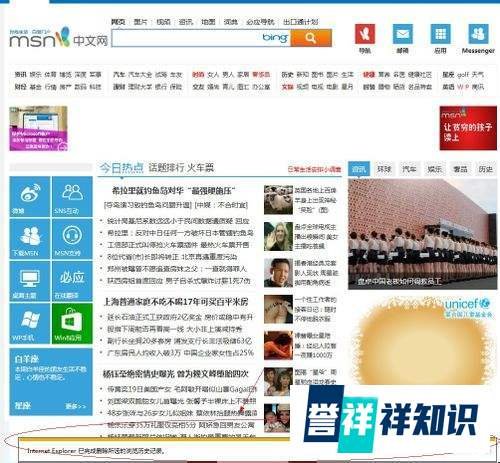Focus the Bing search input box
Image resolution: width=500 pixels, height=463 pixels.
201,38
